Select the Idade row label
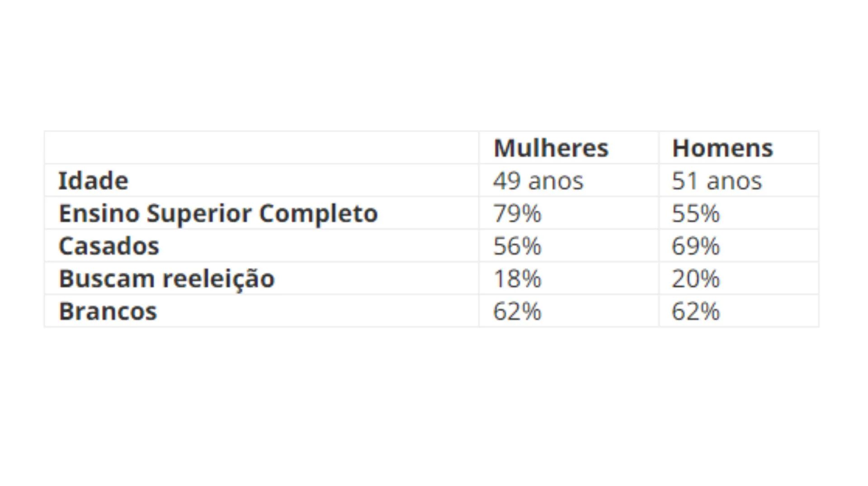The image size is (868, 486). [x=94, y=181]
